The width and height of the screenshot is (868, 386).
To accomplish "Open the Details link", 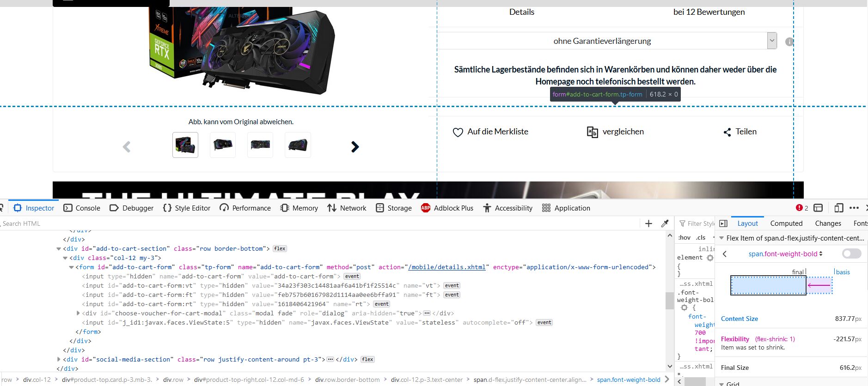I will tap(522, 12).
